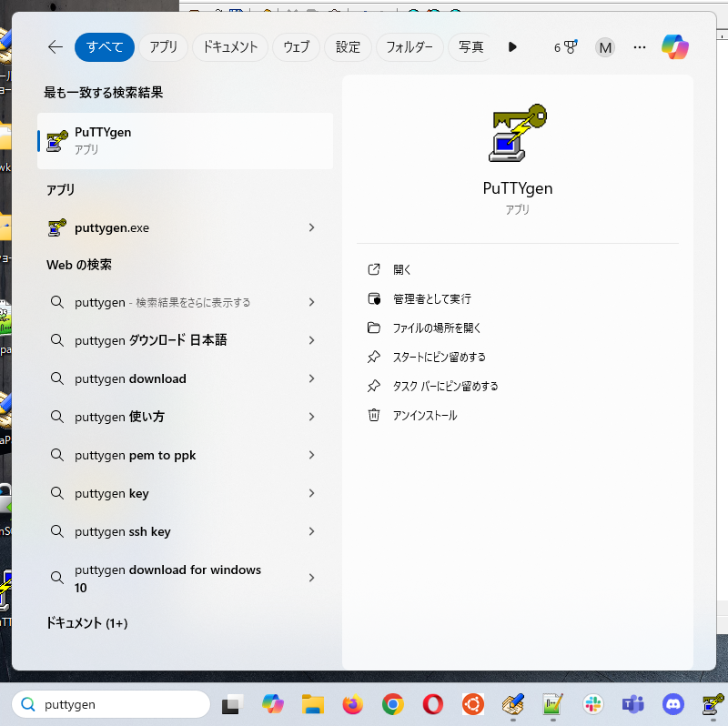The height and width of the screenshot is (726, 728).
Task: Switch to the ドキュメント filter tab
Action: (230, 47)
